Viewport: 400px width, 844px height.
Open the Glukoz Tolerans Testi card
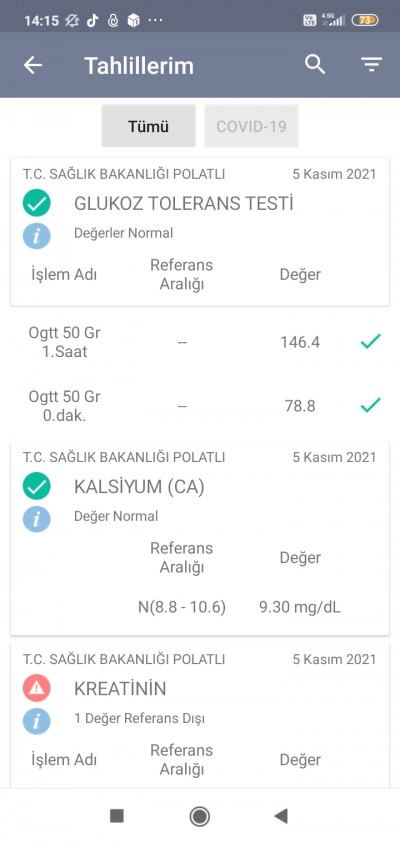click(x=200, y=231)
